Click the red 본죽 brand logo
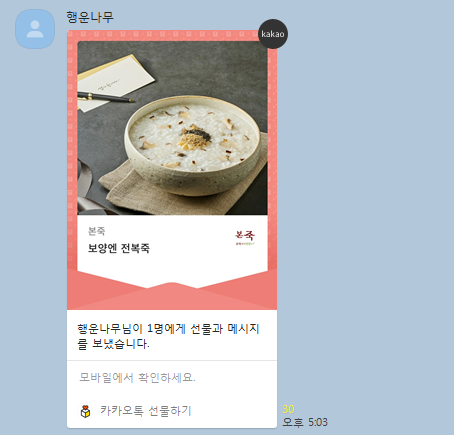 pyautogui.click(x=245, y=237)
